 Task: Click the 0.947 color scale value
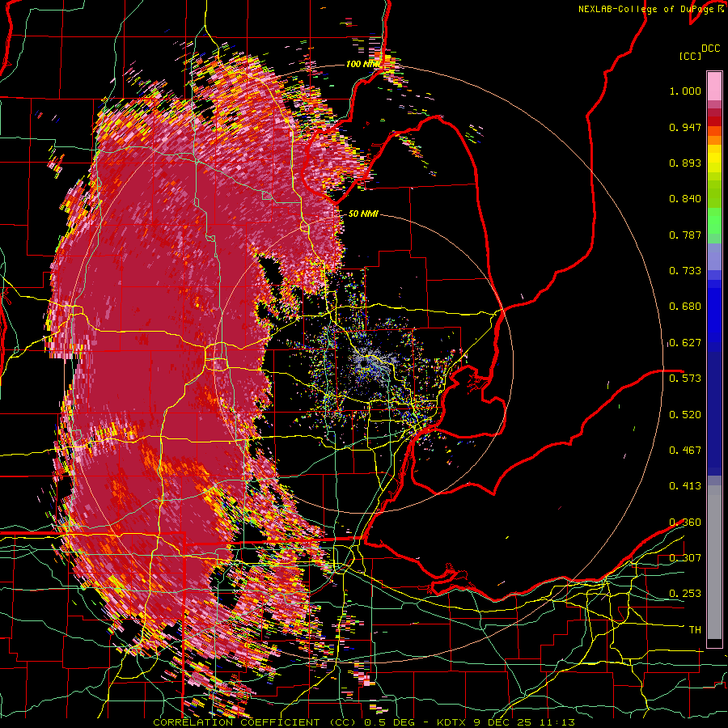(685, 127)
